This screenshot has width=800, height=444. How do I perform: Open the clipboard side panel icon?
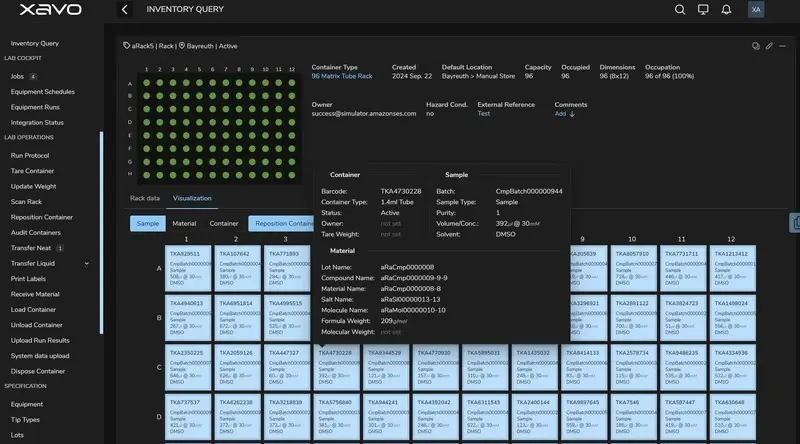pyautogui.click(x=795, y=223)
